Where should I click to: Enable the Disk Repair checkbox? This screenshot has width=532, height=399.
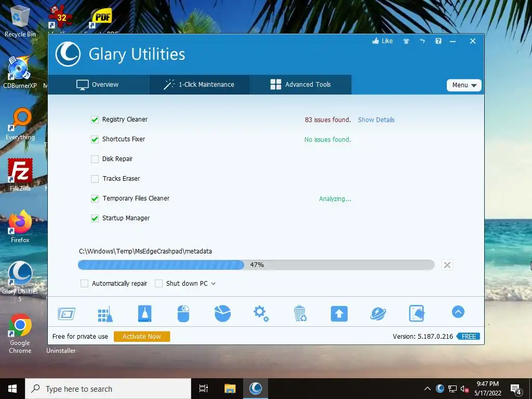[95, 159]
